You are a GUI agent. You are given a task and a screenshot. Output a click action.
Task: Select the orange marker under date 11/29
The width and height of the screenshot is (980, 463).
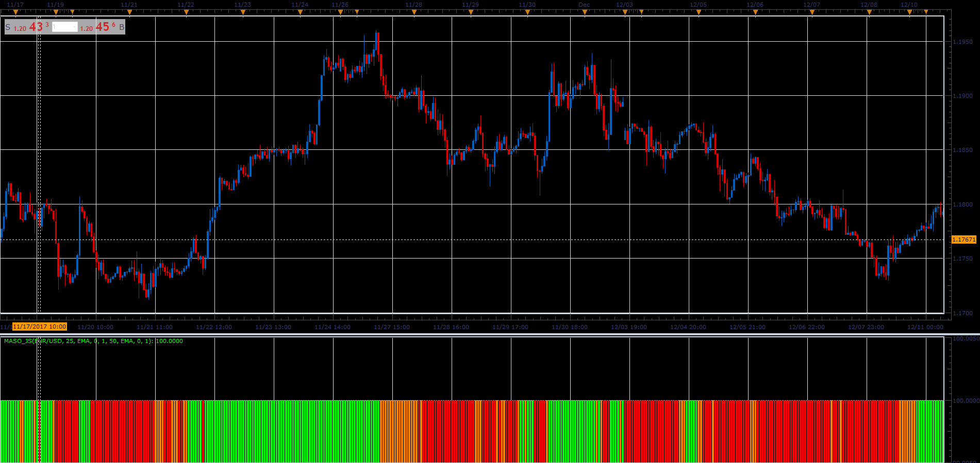(471, 12)
